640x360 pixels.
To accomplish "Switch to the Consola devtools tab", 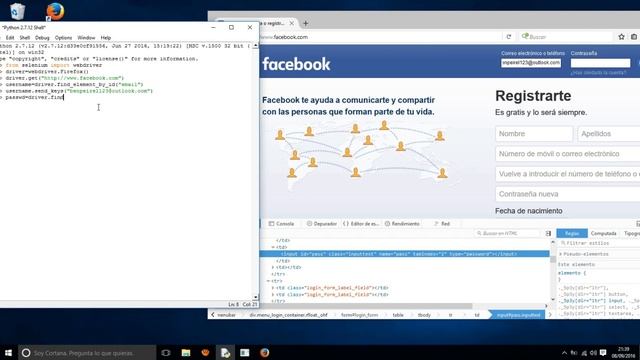I will tap(281, 224).
